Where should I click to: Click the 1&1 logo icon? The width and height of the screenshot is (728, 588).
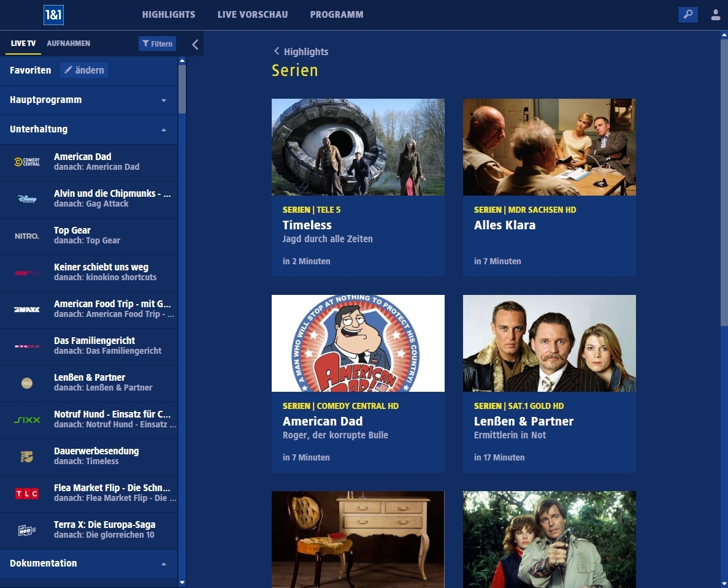[x=53, y=15]
